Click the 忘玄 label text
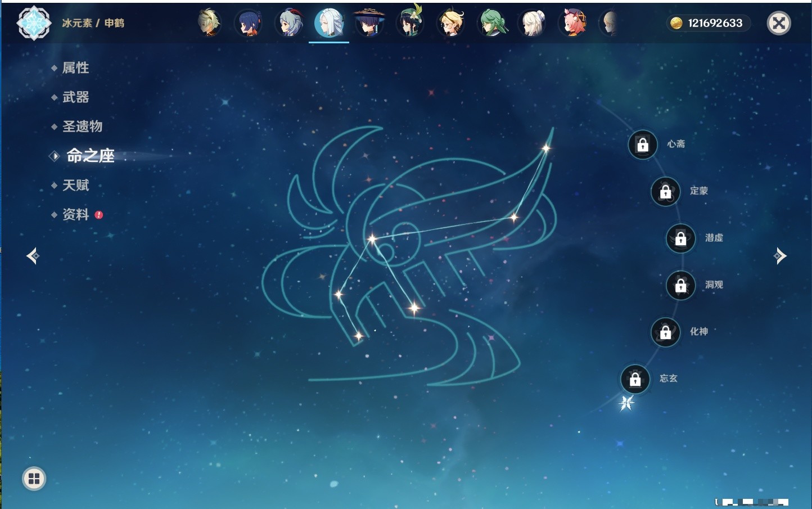The height and width of the screenshot is (509, 812). [669, 379]
